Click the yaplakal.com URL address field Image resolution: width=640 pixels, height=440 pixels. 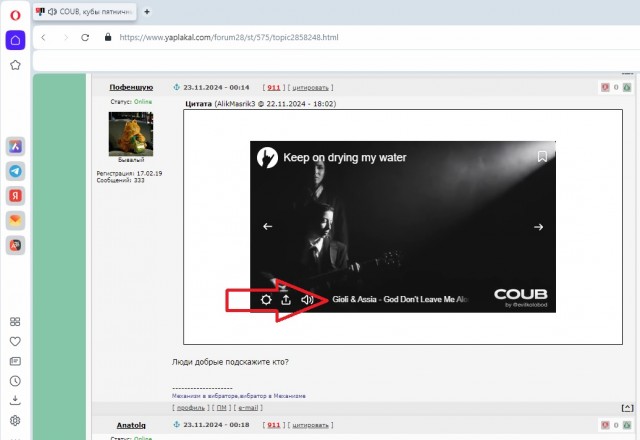tap(229, 38)
